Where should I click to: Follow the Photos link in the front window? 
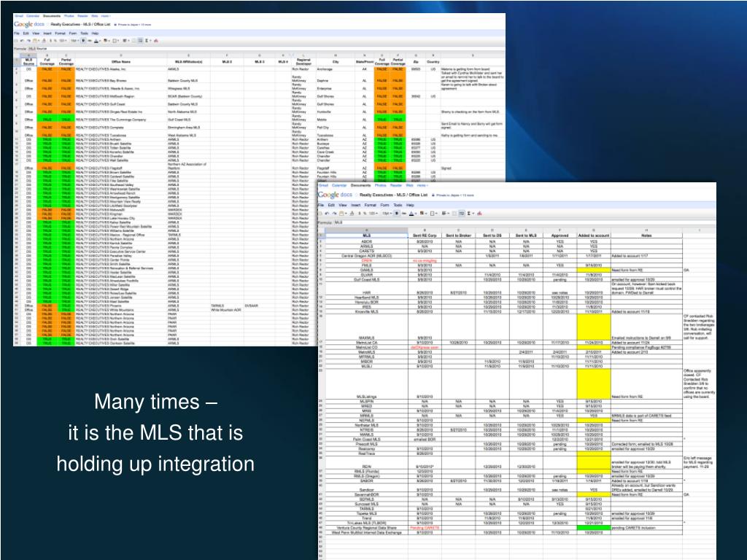click(x=381, y=185)
